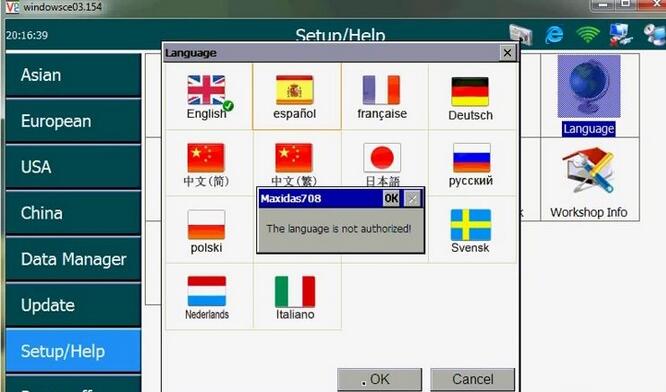Viewport: 666px width, 392px height.
Task: Choose the polski Polish flag
Action: point(206,225)
